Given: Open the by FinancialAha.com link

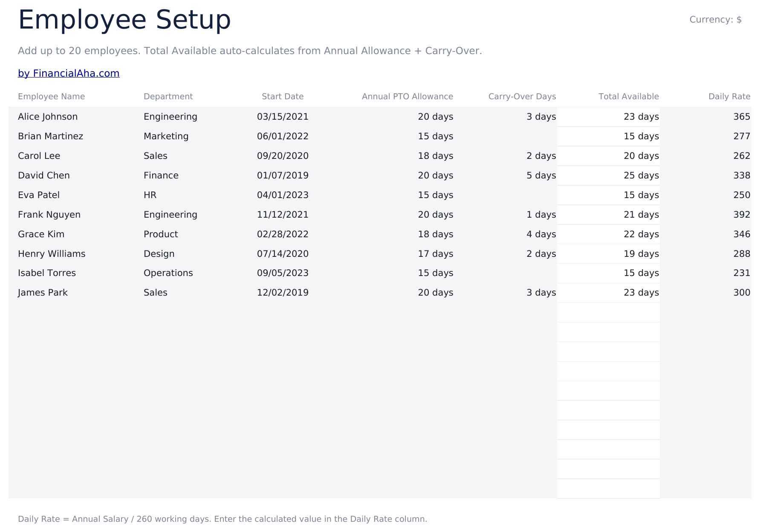Looking at the screenshot, I should pyautogui.click(x=69, y=73).
